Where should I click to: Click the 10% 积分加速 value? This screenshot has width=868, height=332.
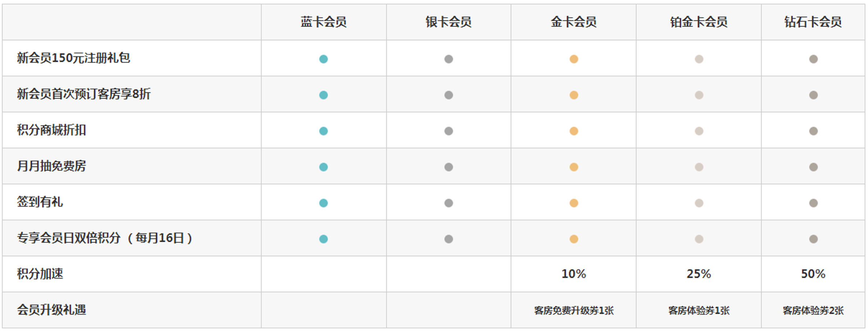point(574,274)
